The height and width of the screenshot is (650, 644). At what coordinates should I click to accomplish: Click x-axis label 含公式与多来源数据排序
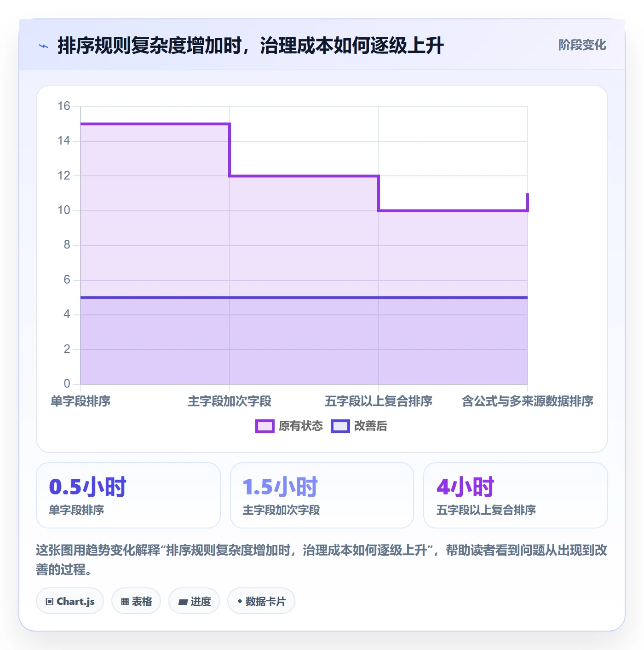pyautogui.click(x=528, y=401)
